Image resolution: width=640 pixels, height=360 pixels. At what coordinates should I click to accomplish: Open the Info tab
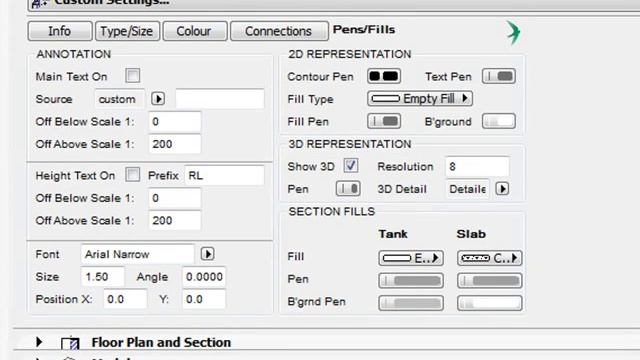(60, 31)
